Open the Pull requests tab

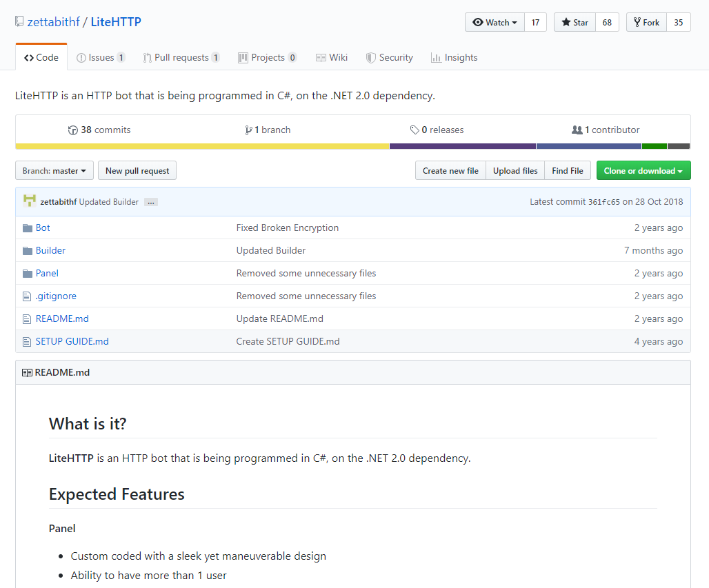coord(181,57)
